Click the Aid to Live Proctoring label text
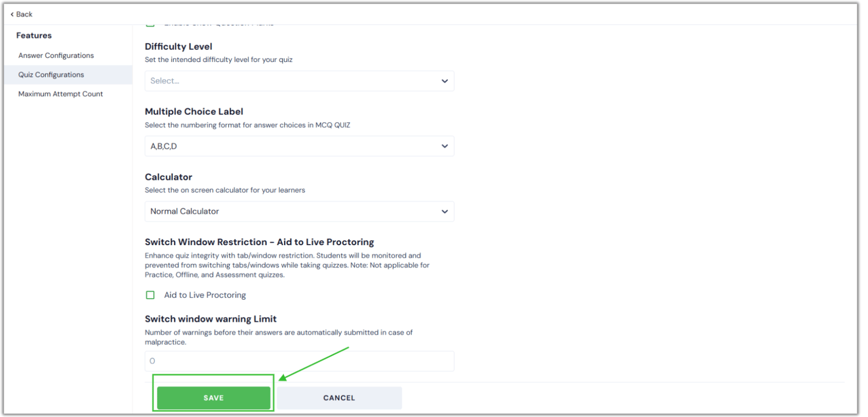Image resolution: width=868 pixels, height=417 pixels. pyautogui.click(x=205, y=295)
